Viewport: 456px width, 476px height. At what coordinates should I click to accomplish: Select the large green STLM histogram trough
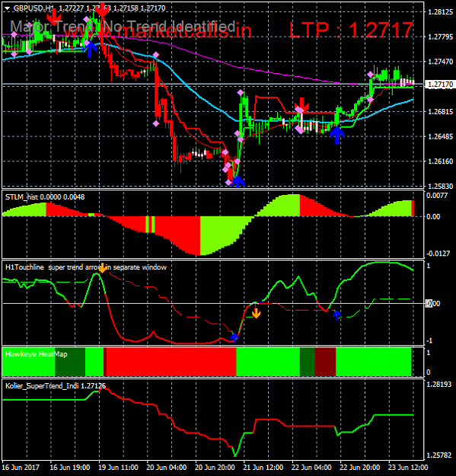coord(226,235)
